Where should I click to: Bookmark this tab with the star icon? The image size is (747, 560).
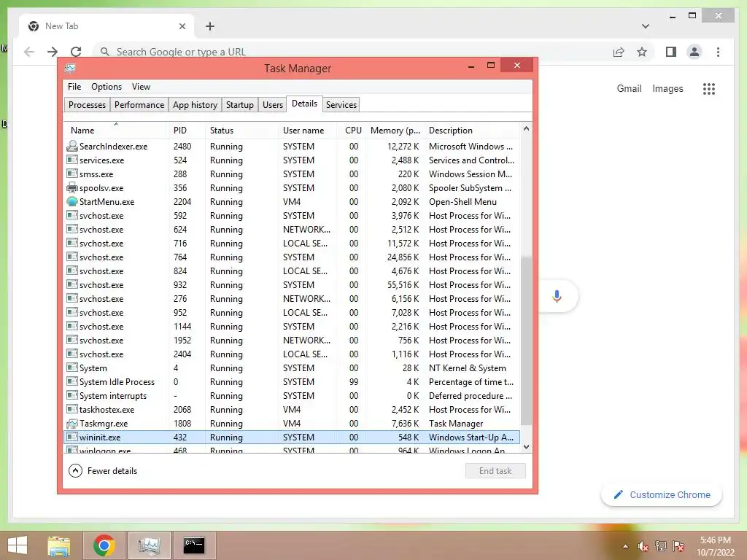pyautogui.click(x=642, y=52)
